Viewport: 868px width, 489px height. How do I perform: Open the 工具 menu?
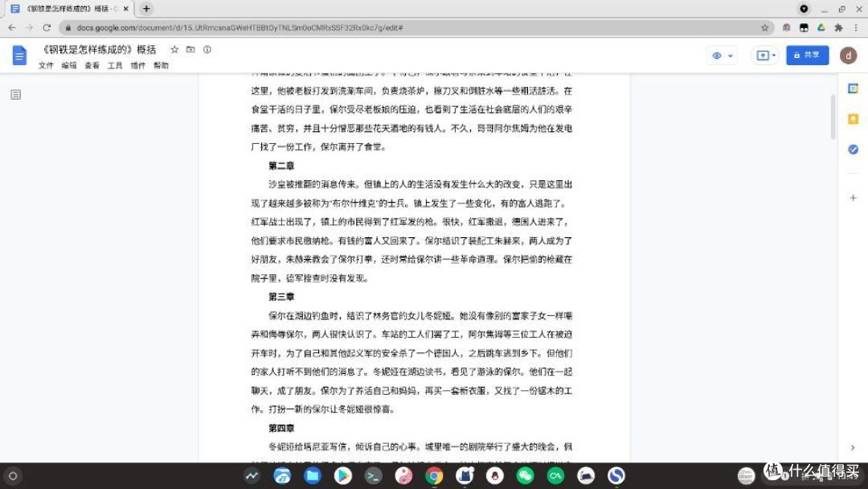tap(115, 65)
